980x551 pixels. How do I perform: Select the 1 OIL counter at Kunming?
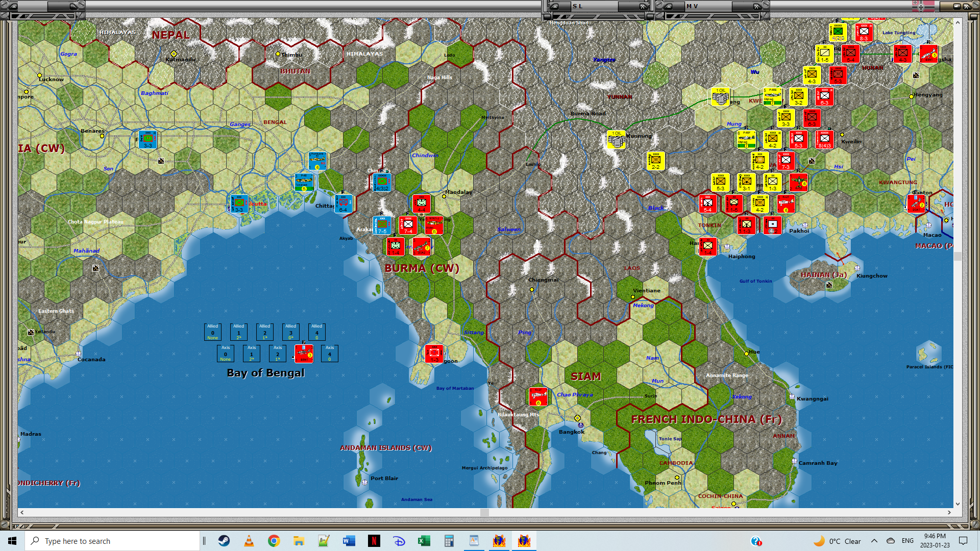point(616,139)
